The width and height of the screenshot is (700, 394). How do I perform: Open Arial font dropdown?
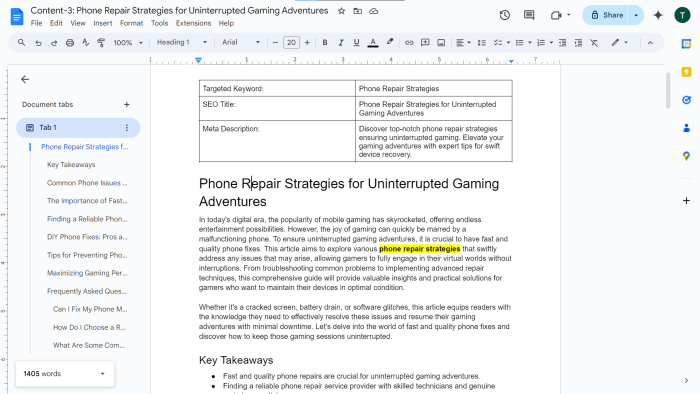click(241, 42)
